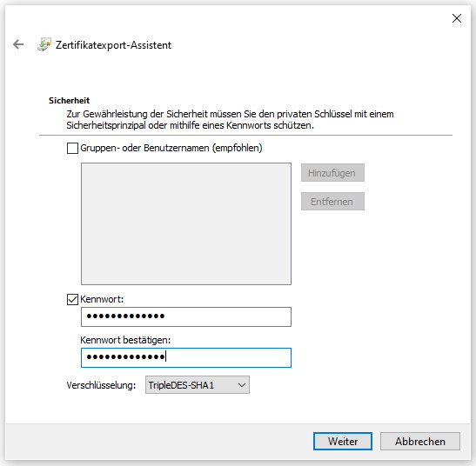Viewport: 476px width, 466px height.
Task: Click inside the empty group names list box
Action: pyautogui.click(x=186, y=224)
